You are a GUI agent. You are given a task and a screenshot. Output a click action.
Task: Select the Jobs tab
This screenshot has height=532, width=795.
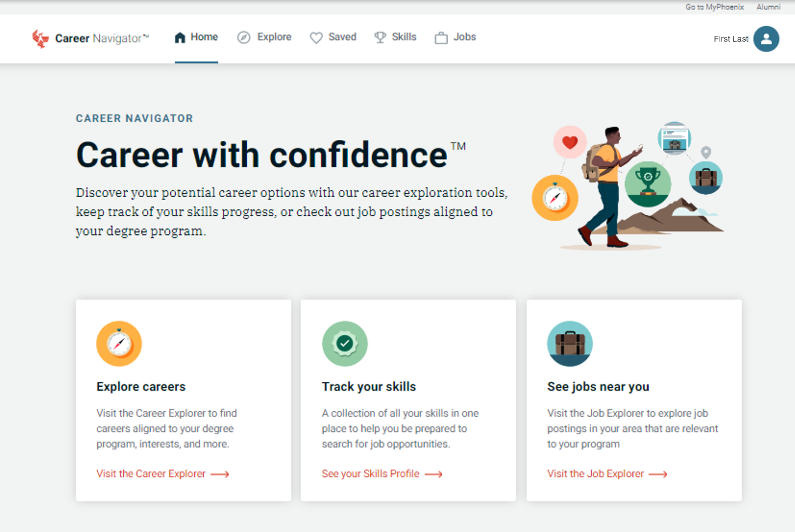[x=455, y=37]
